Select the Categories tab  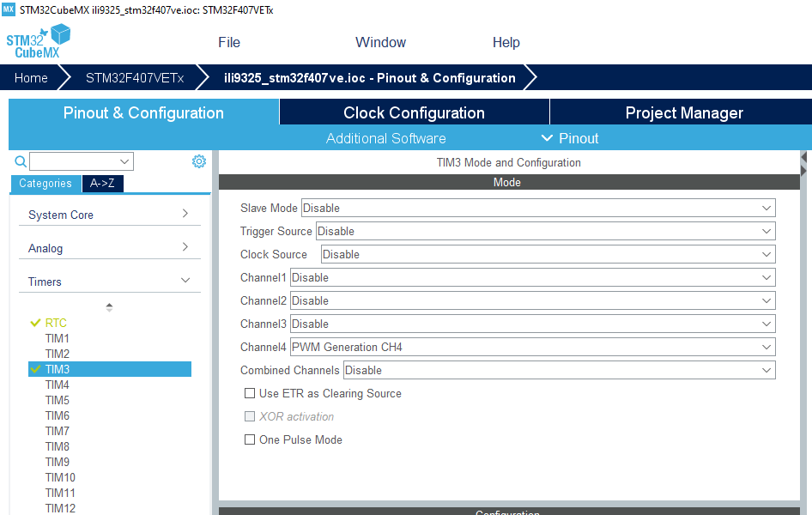(45, 183)
